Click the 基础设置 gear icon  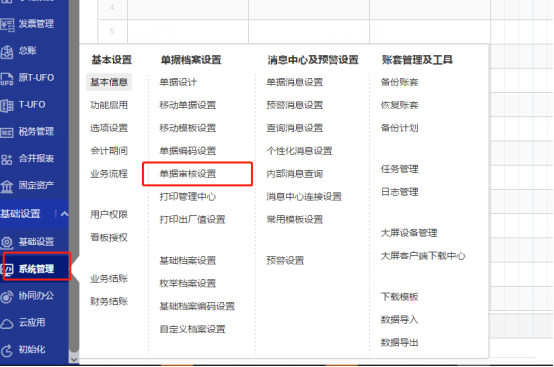pos(7,242)
